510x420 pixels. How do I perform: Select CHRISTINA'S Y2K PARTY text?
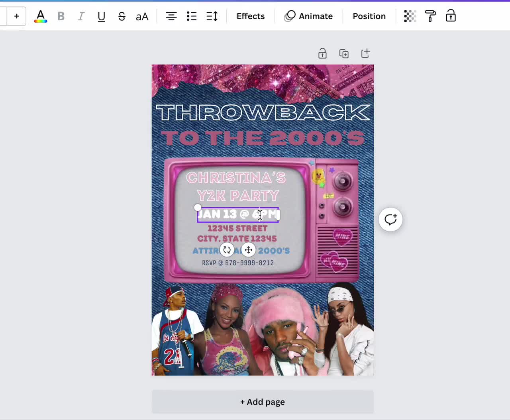point(237,186)
